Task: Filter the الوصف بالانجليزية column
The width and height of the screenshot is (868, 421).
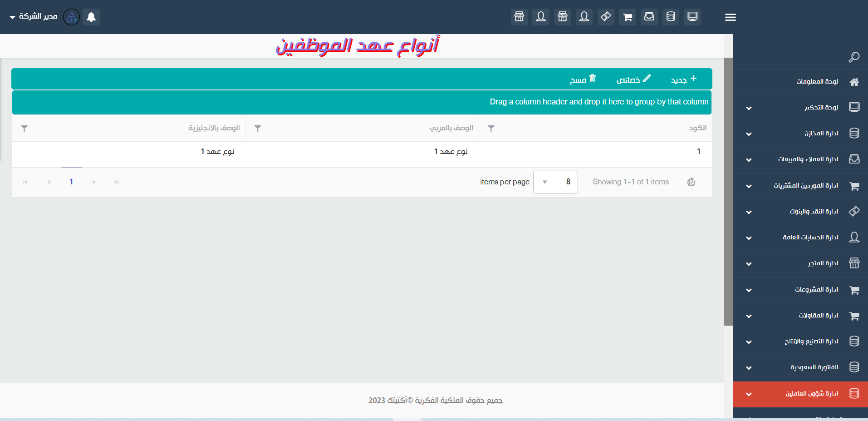Action: tap(25, 129)
